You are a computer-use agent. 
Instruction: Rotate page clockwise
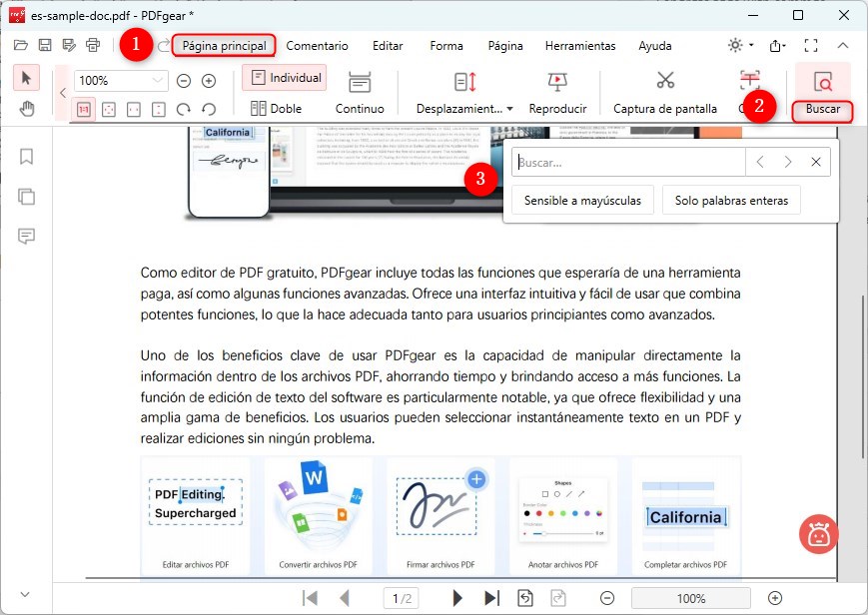[x=184, y=109]
